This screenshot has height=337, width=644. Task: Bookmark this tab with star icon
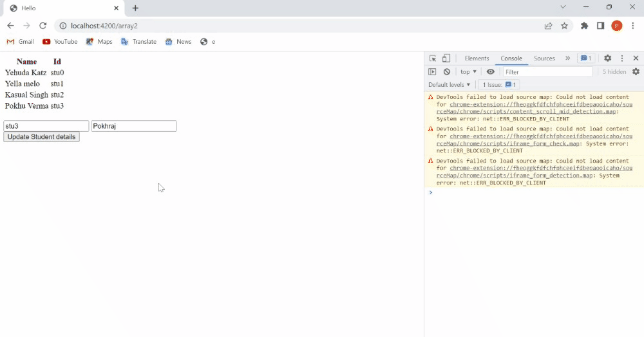click(564, 26)
